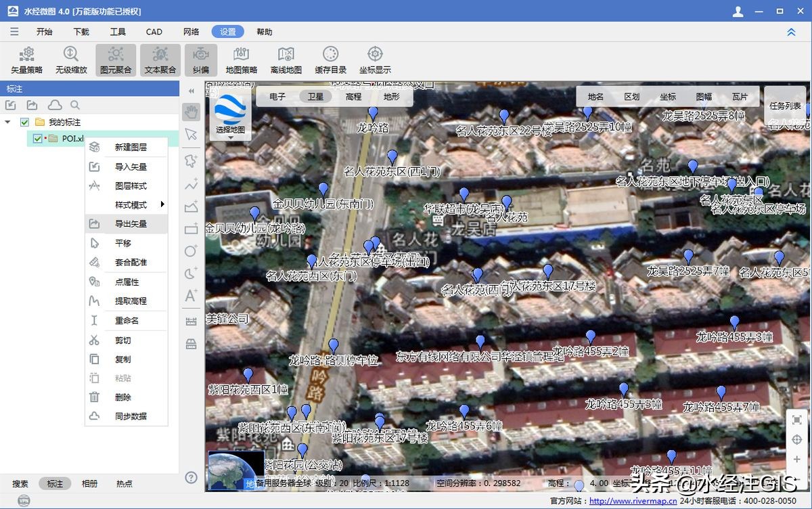The width and height of the screenshot is (812, 509).
Task: Uncheck the 我的标注 checkbox
Action: (25, 123)
